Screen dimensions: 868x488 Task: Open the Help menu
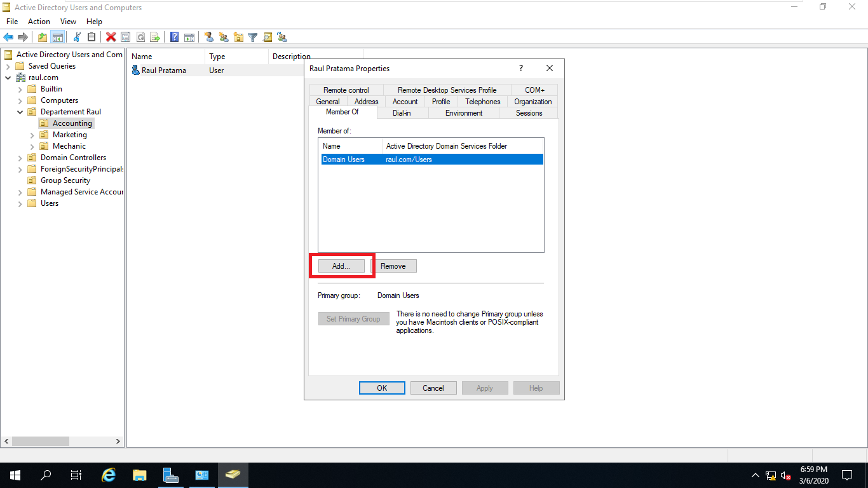94,22
